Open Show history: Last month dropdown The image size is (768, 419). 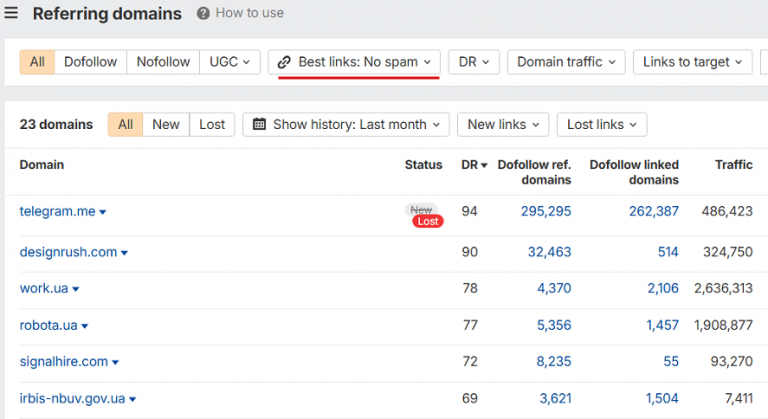(x=346, y=124)
